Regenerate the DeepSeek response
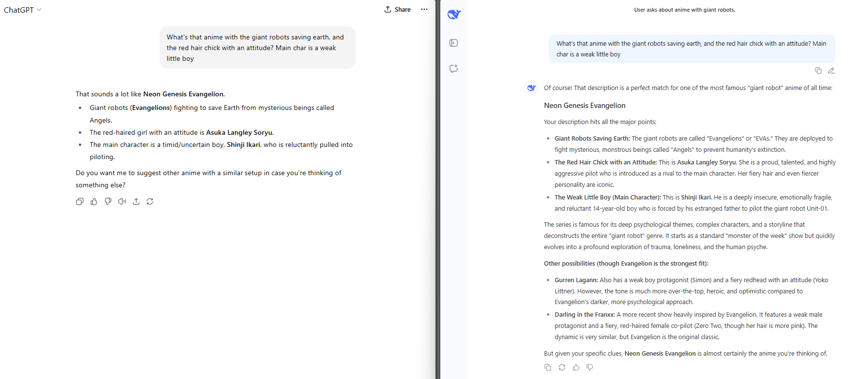Image resolution: width=868 pixels, height=379 pixels. click(562, 367)
